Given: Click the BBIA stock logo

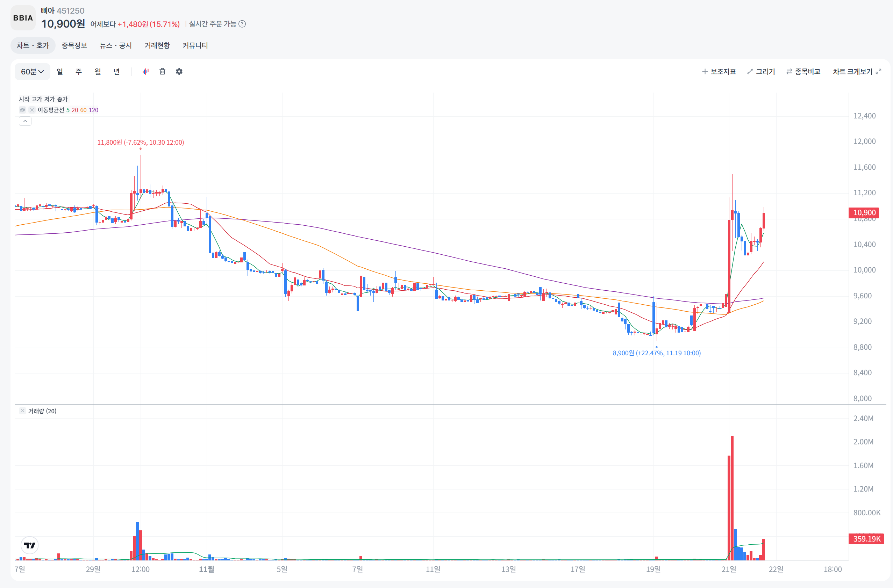Looking at the screenshot, I should click(x=23, y=17).
